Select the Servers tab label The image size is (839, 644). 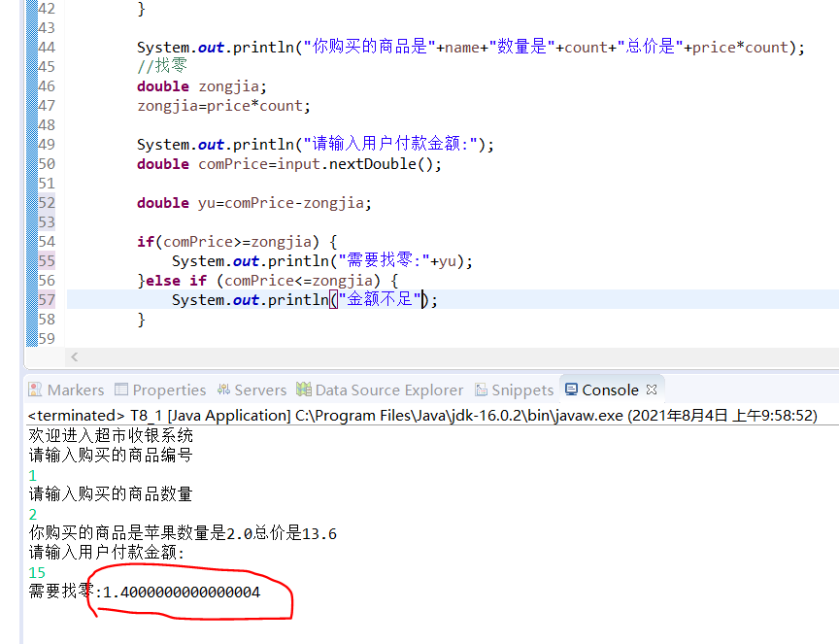[260, 390]
